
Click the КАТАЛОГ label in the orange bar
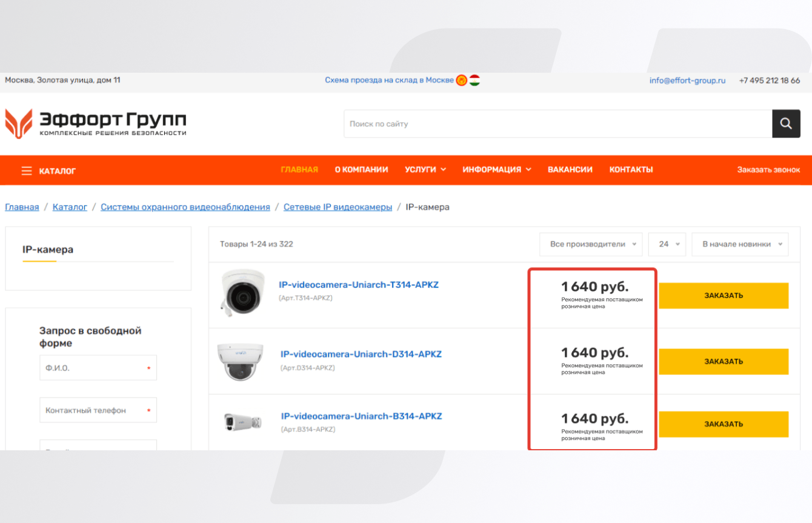(x=58, y=172)
